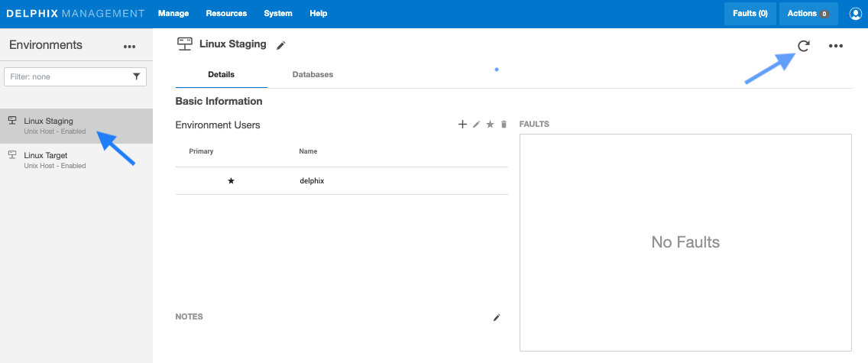Click the Actions button

pyautogui.click(x=808, y=14)
